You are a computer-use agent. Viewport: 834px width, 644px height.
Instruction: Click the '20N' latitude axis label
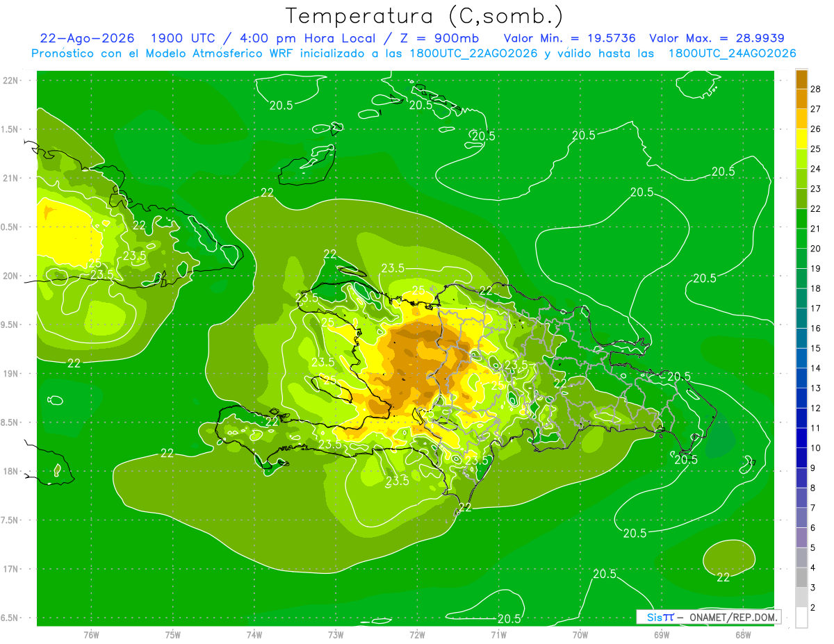click(x=10, y=276)
